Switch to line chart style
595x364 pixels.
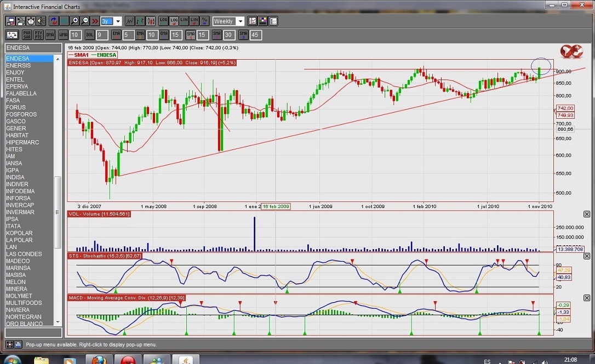point(130,21)
